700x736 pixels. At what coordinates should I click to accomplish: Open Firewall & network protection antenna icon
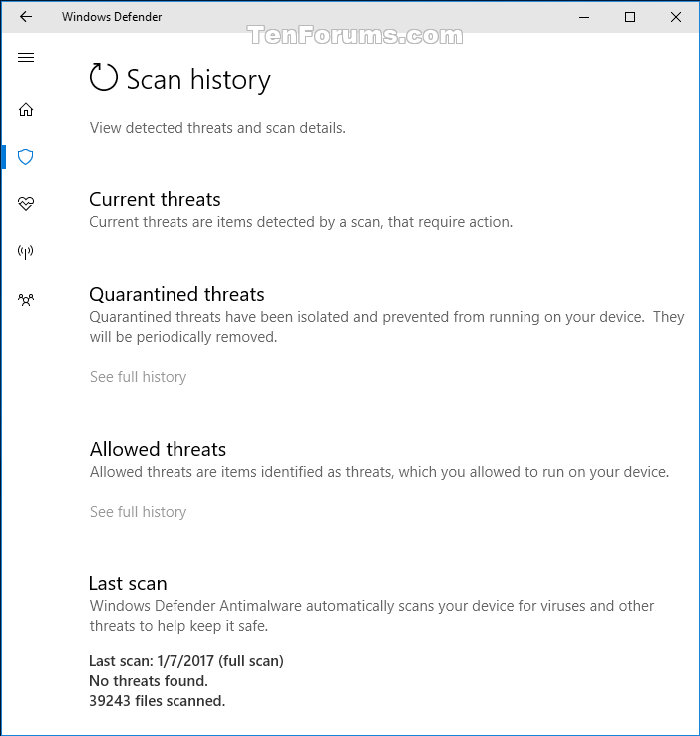coord(26,251)
